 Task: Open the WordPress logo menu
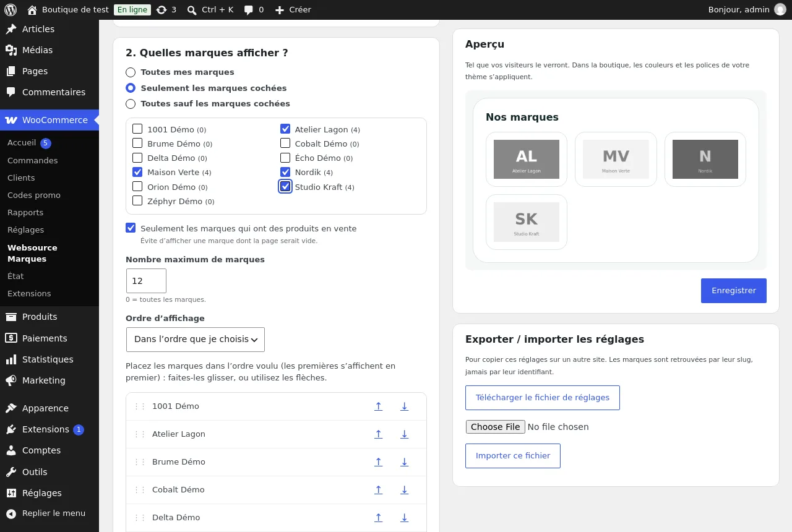10,10
